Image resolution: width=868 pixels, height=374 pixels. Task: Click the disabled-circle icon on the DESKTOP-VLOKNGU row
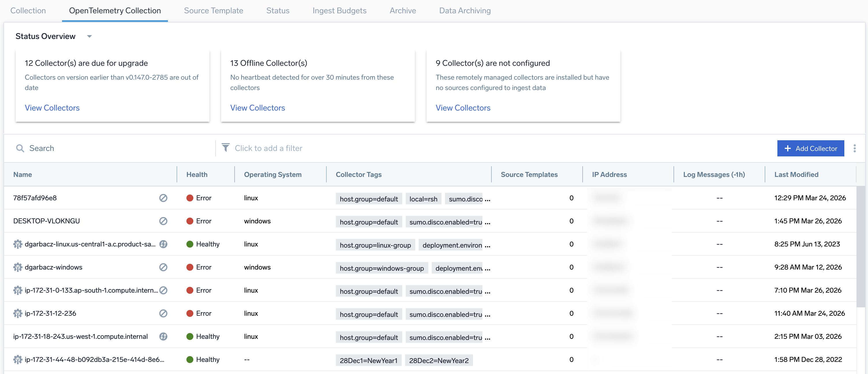(x=163, y=221)
